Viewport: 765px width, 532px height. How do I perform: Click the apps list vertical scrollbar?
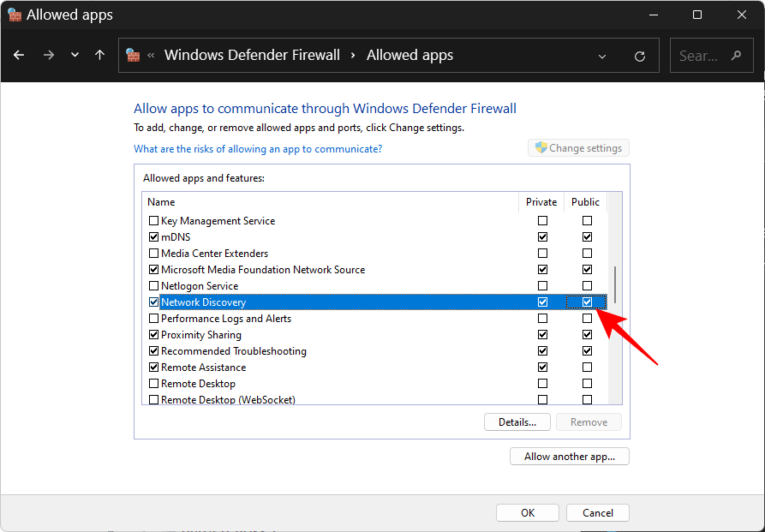(x=614, y=283)
